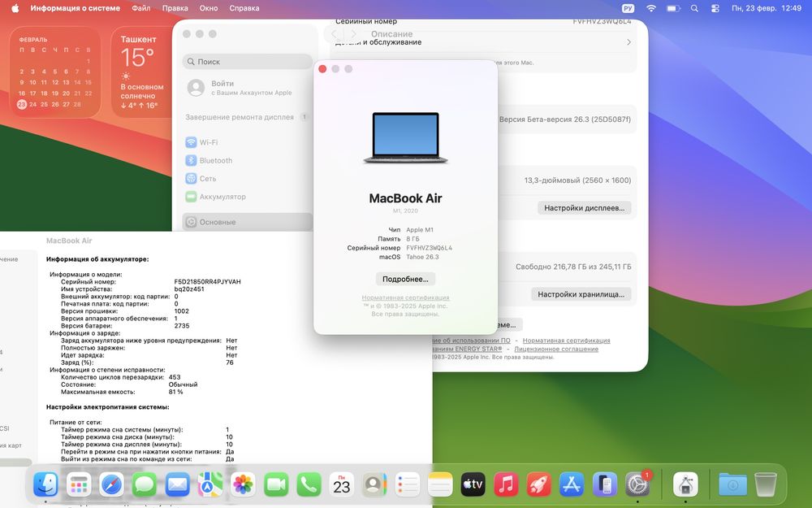Select battery serial F5D21850RR4PJYVAH text
Screen dimensions: 812x508
pyautogui.click(x=207, y=281)
